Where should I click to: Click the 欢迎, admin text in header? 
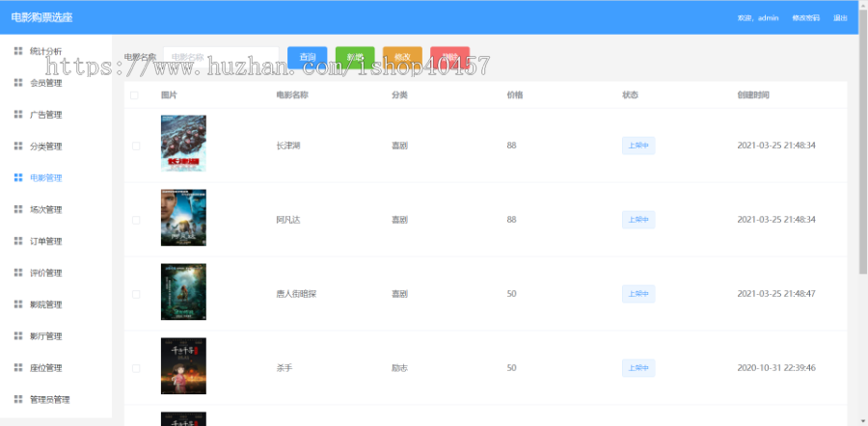(x=758, y=17)
